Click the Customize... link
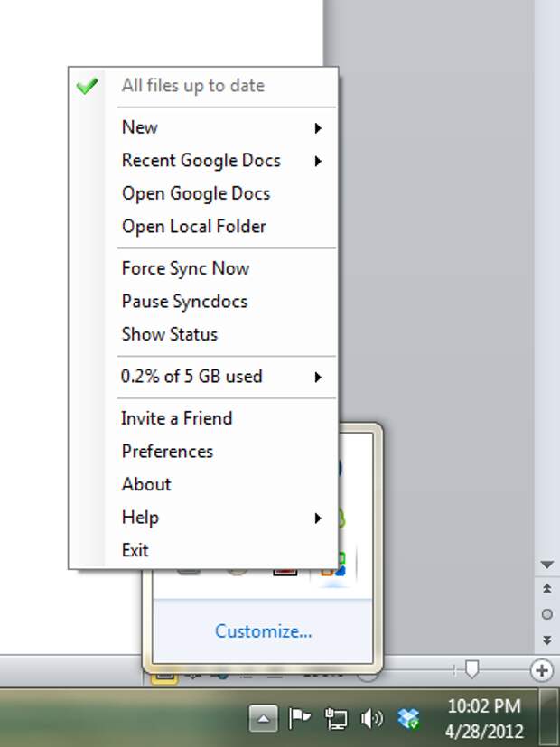This screenshot has height=747, width=560. (x=264, y=631)
